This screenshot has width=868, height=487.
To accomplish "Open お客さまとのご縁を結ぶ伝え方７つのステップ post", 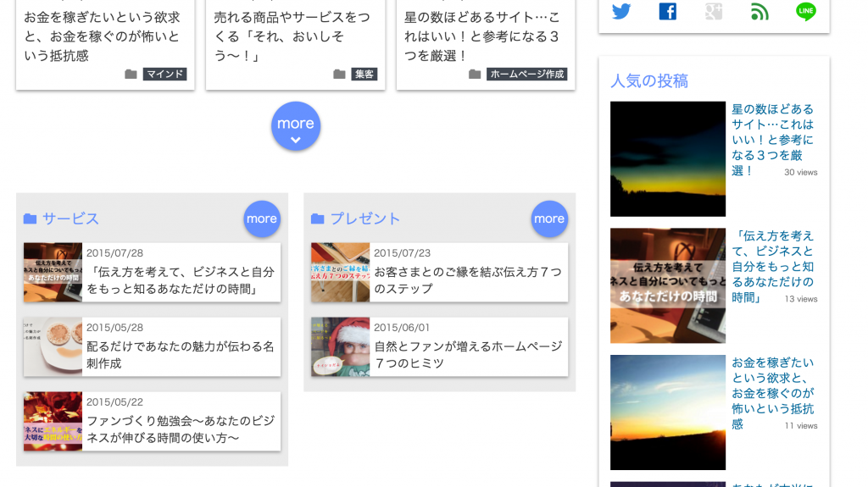I will tap(468, 280).
